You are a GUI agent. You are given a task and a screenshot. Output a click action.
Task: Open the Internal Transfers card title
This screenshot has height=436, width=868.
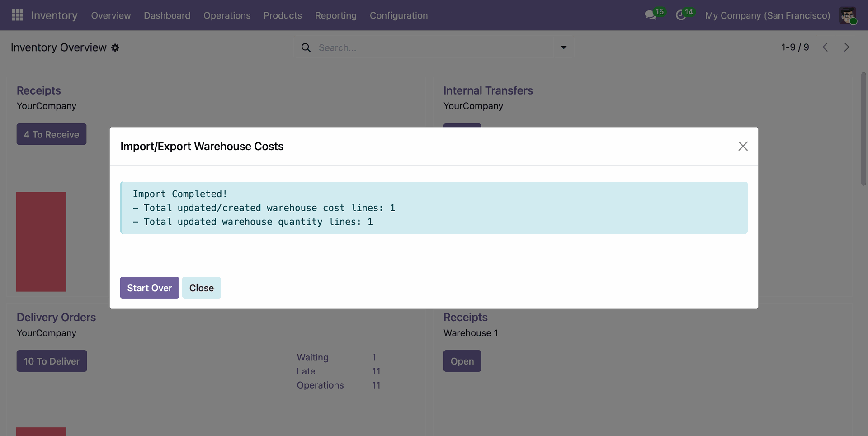488,90
